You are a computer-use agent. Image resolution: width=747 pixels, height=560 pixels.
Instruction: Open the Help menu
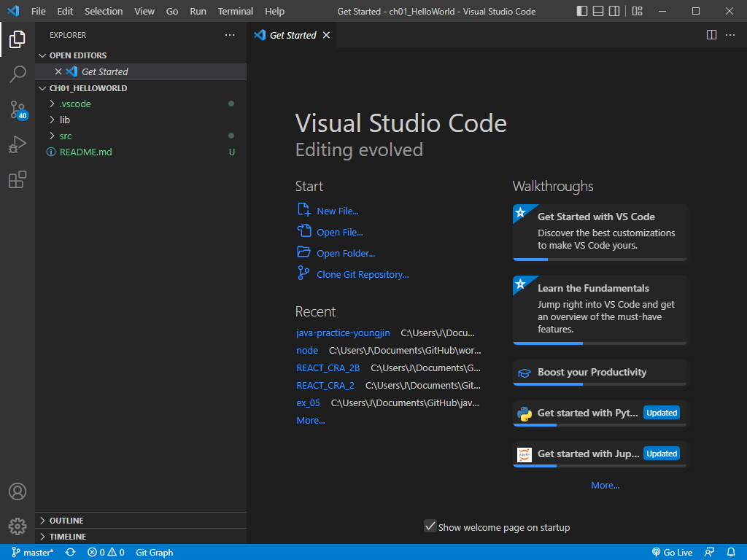(274, 11)
